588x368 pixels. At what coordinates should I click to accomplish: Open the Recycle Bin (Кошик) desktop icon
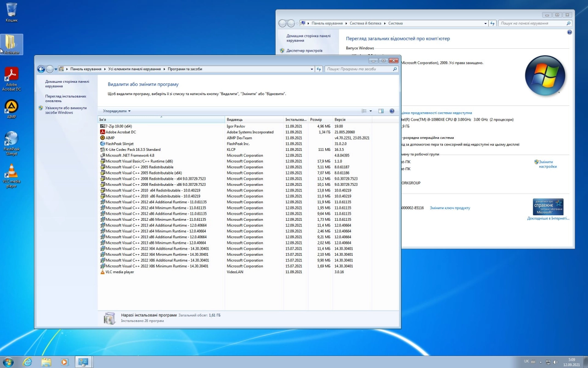[x=11, y=12]
